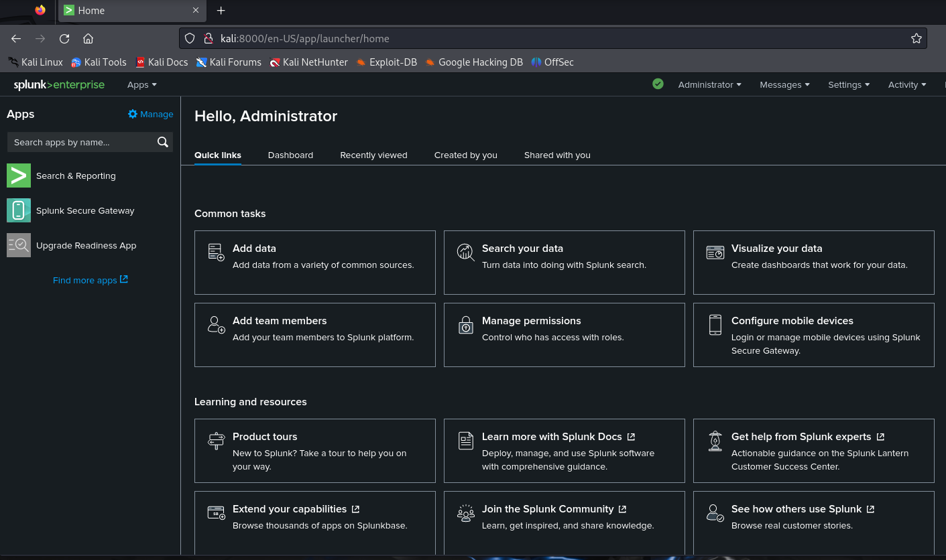
Task: Click the Extend your capabilities icon
Action: pyautogui.click(x=216, y=512)
